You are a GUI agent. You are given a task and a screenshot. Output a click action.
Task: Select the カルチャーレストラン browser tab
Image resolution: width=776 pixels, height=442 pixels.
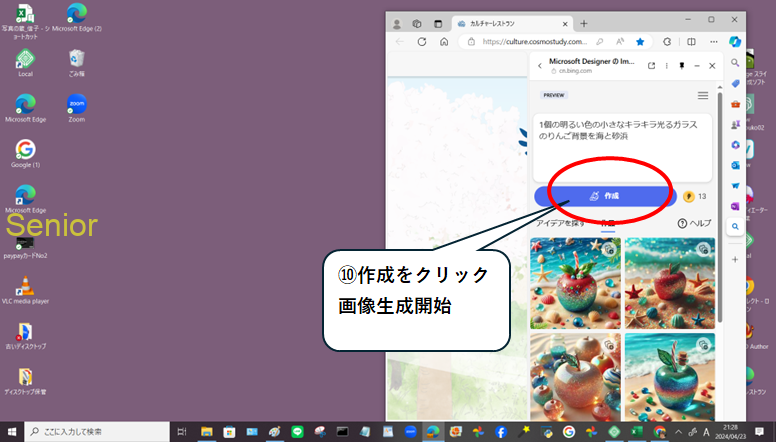(512, 24)
